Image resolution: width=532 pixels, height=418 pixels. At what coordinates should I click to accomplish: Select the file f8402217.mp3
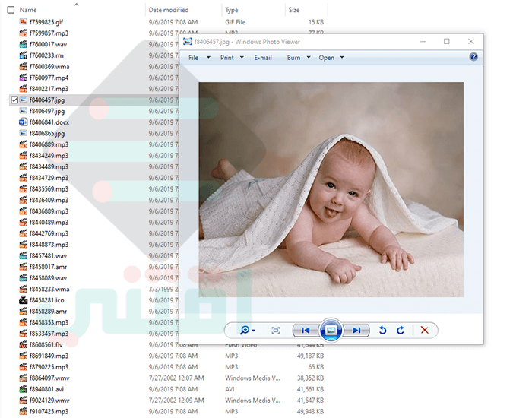coord(49,89)
